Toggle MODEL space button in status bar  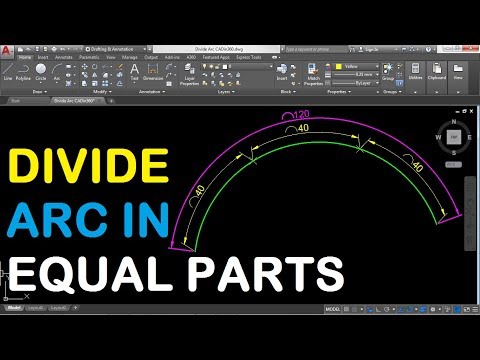tap(332, 309)
